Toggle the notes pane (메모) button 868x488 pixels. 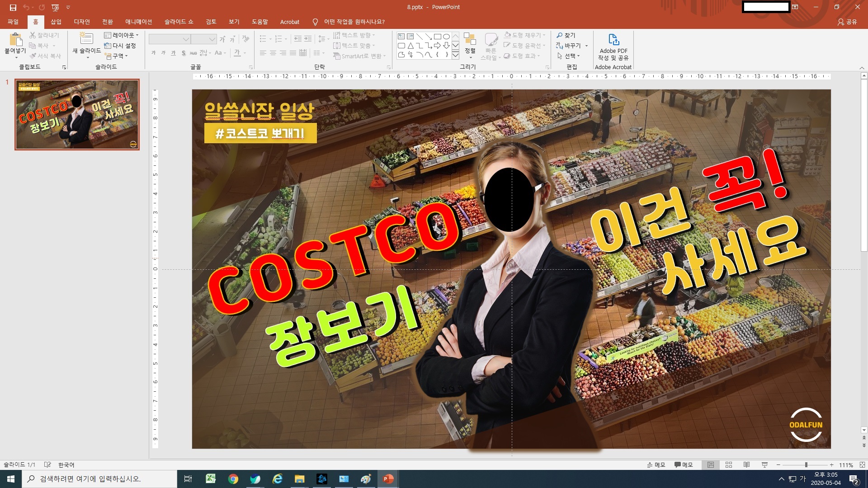(656, 465)
